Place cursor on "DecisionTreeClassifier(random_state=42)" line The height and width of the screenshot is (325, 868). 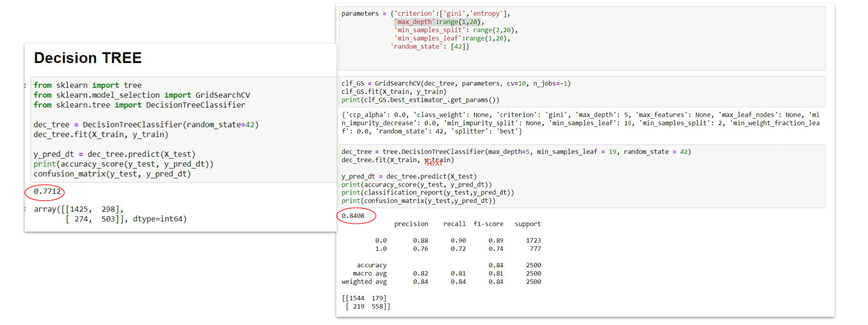(x=146, y=124)
